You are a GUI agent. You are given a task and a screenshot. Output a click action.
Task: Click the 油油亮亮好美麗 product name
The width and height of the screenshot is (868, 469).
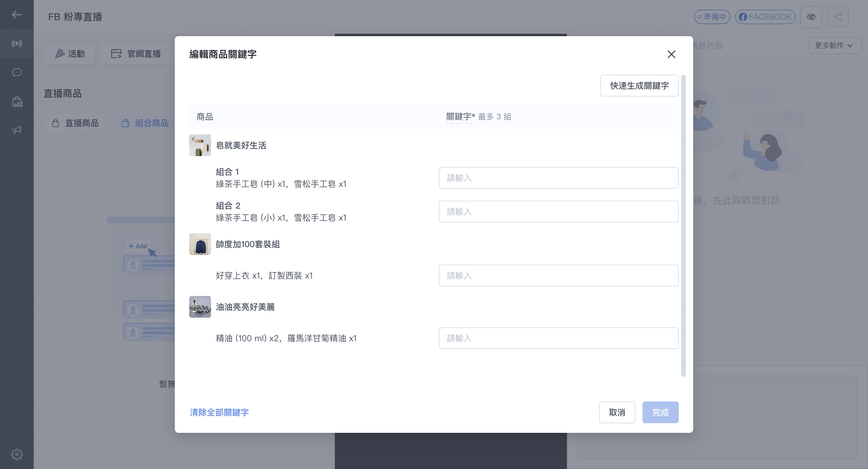245,307
